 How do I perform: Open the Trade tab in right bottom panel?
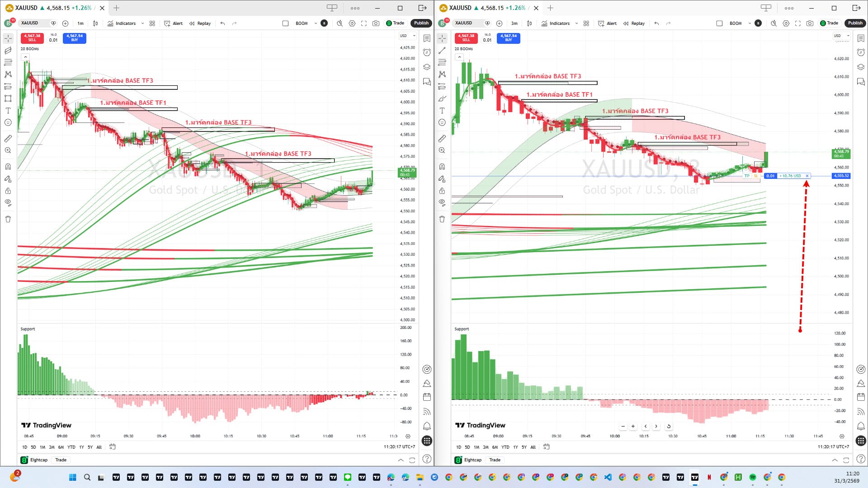495,460
